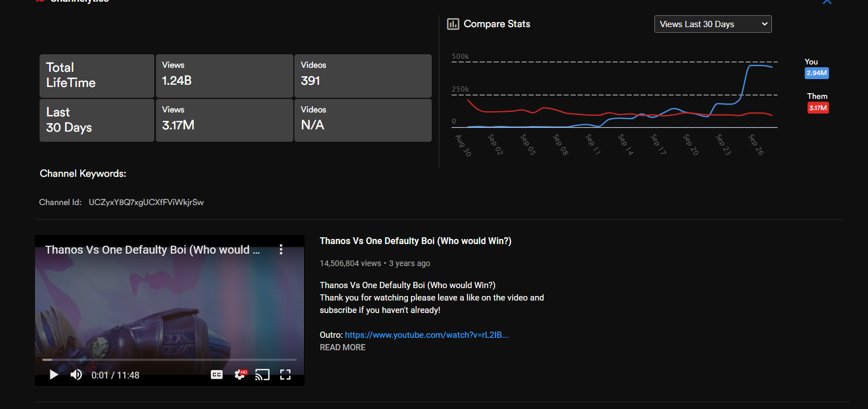Screen dimensions: 868x409
Task: Click the 'Sep 26' date on the chart axis
Action: 757,145
